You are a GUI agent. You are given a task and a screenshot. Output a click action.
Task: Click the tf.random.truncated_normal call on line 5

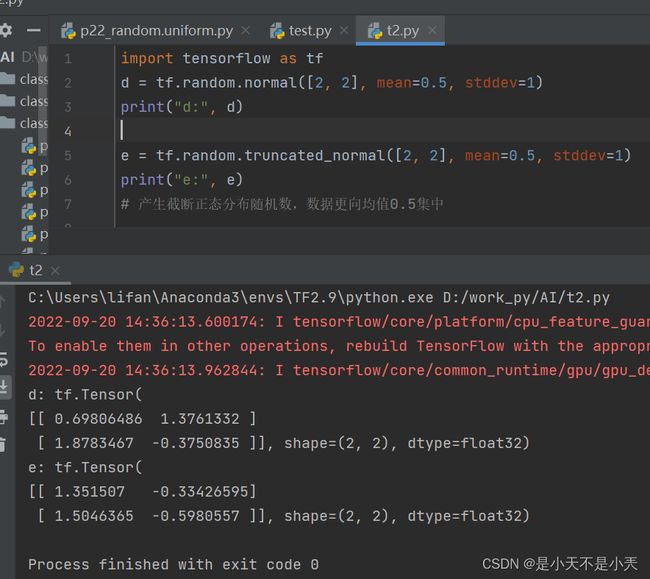[393, 155]
